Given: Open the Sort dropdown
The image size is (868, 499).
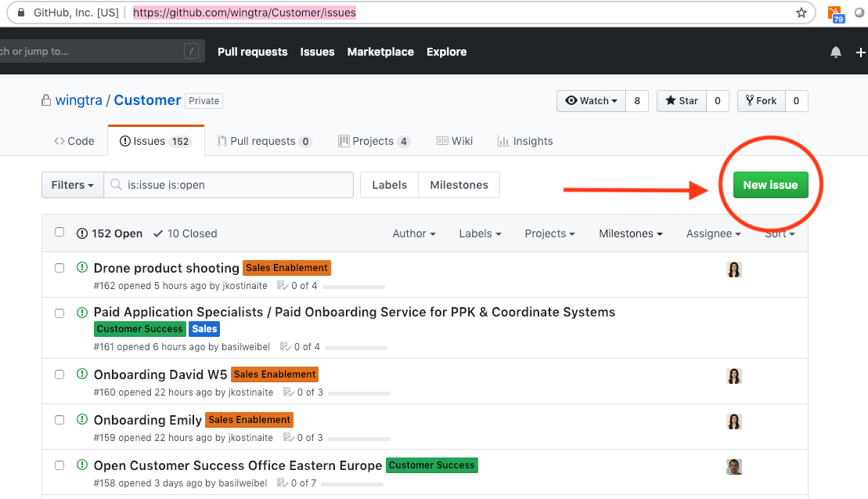Looking at the screenshot, I should click(780, 233).
